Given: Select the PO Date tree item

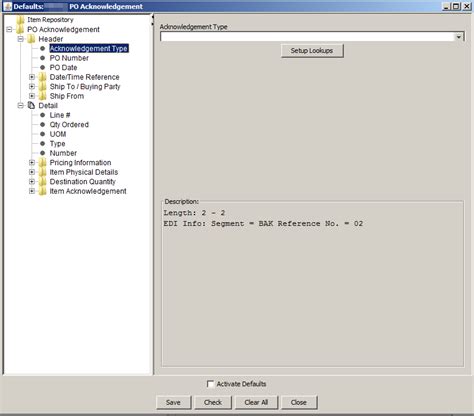Looking at the screenshot, I should [63, 68].
